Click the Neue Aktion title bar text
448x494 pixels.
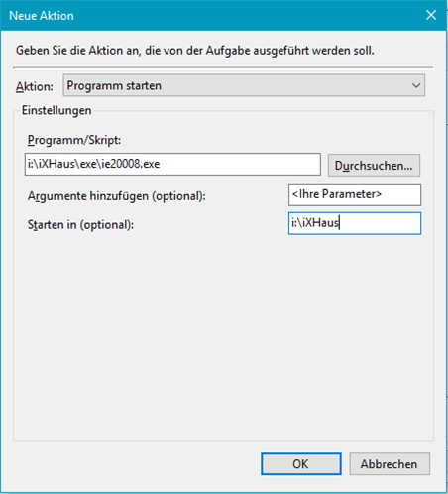[x=42, y=16]
